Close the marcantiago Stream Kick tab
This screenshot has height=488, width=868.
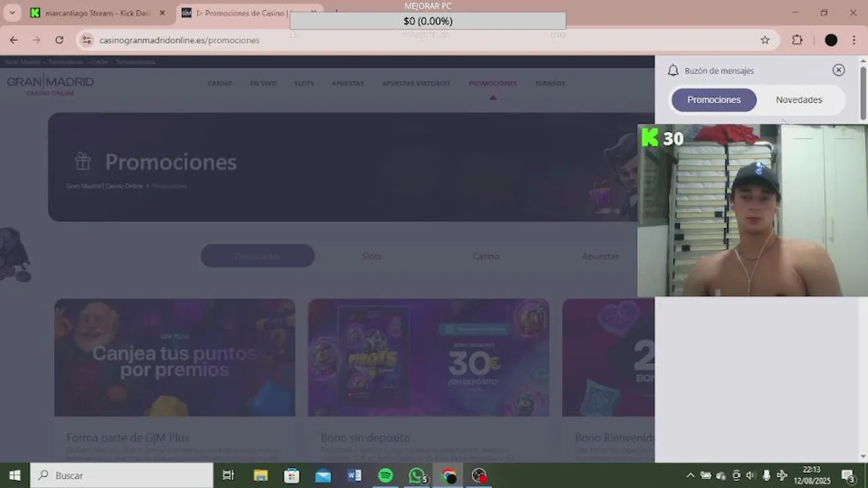point(162,13)
